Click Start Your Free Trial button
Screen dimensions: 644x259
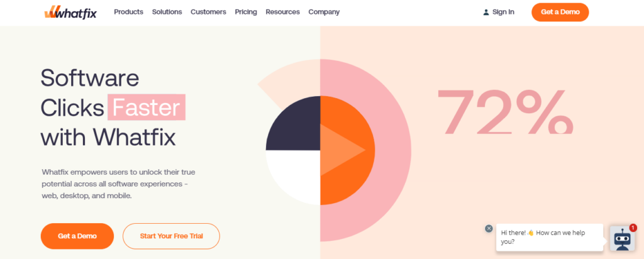(x=171, y=236)
